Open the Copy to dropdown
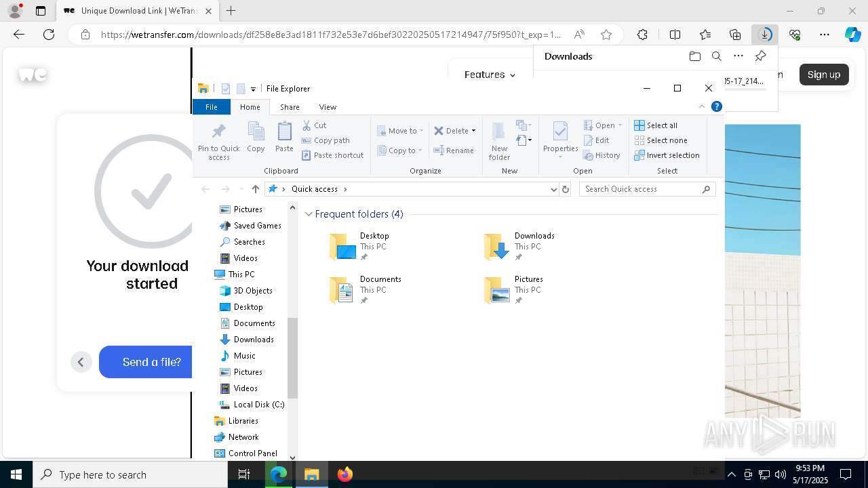This screenshot has height=488, width=868. [399, 150]
